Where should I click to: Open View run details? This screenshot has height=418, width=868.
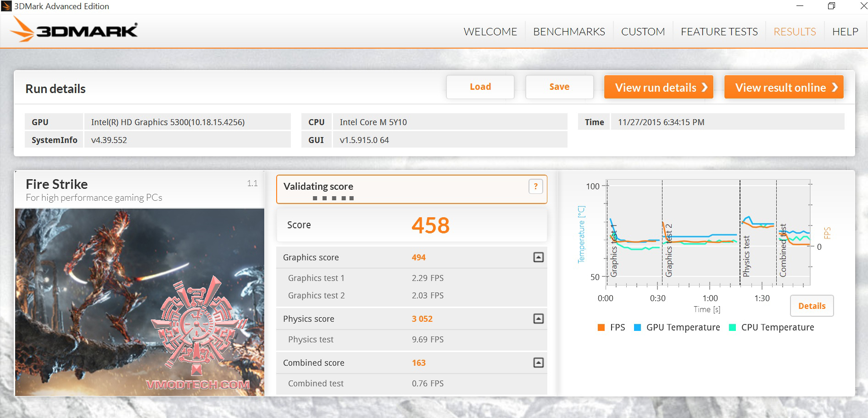click(x=658, y=87)
